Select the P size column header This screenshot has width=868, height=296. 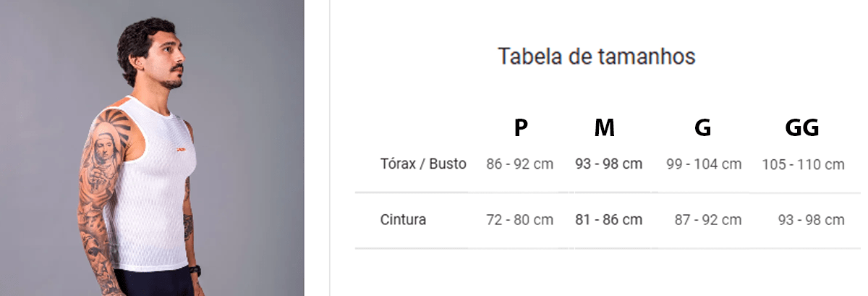click(x=520, y=128)
